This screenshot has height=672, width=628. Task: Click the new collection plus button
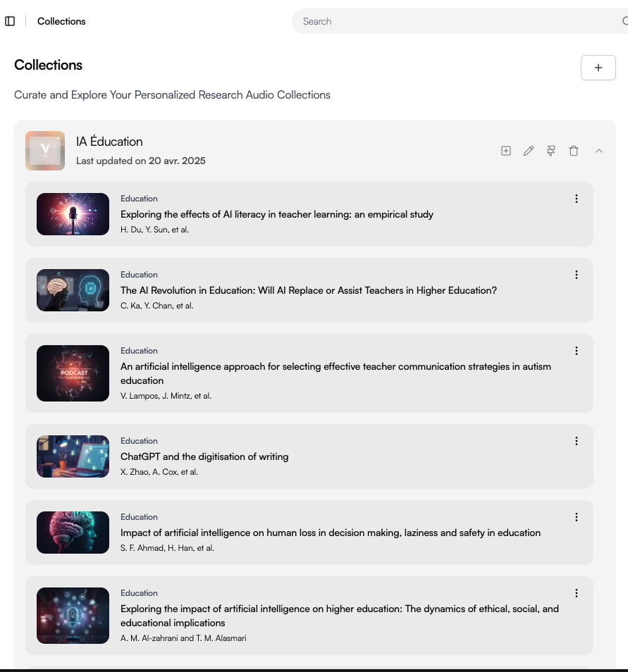[x=598, y=68]
